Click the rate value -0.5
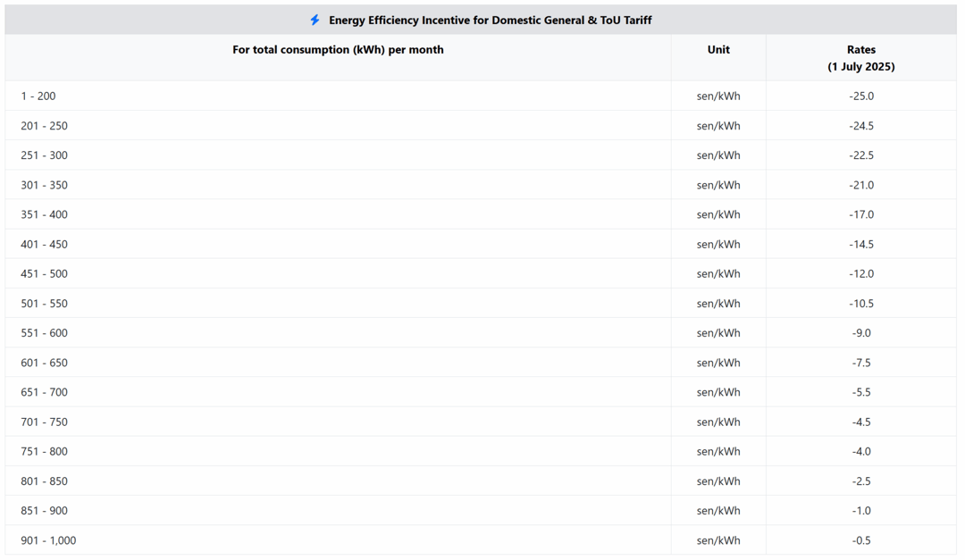 pos(861,540)
